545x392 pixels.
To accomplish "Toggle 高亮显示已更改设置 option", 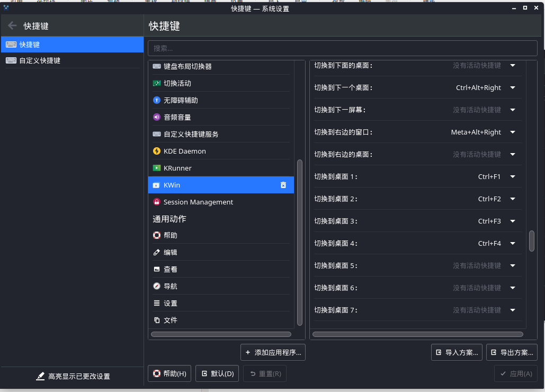I will [x=73, y=376].
